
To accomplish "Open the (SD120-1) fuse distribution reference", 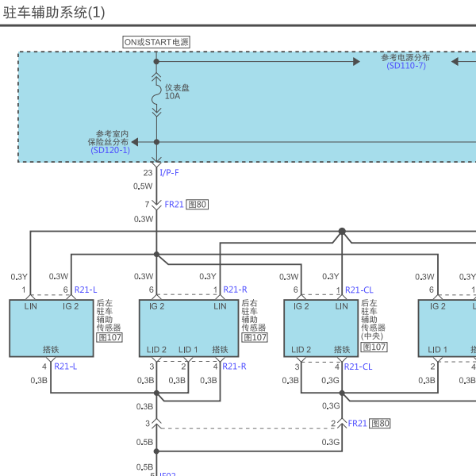I will [110, 150].
